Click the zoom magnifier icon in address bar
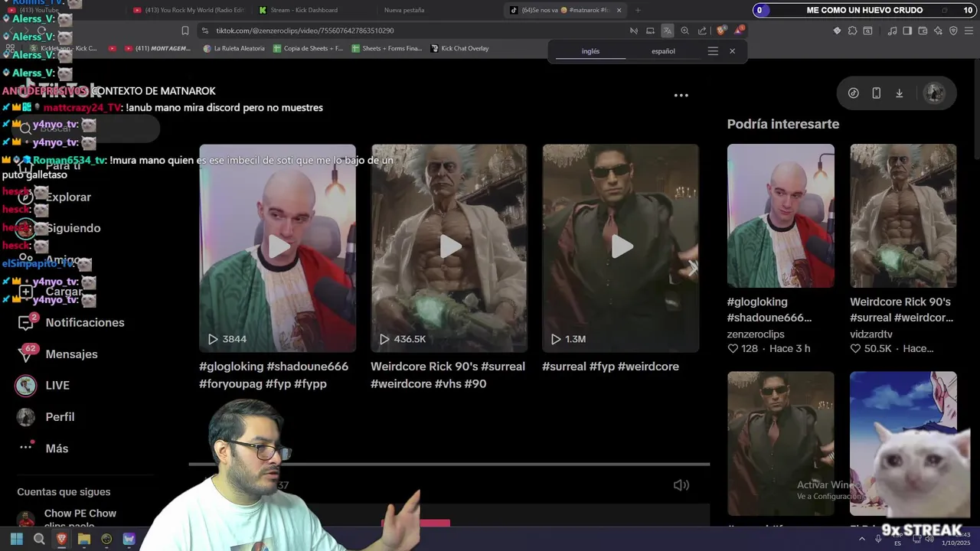This screenshot has width=980, height=551. (x=684, y=31)
